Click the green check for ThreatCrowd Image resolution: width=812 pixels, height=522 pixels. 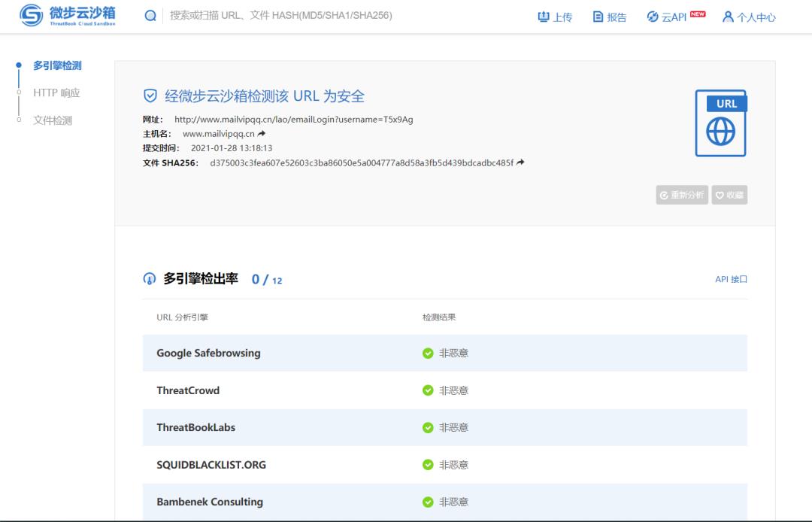click(x=428, y=390)
